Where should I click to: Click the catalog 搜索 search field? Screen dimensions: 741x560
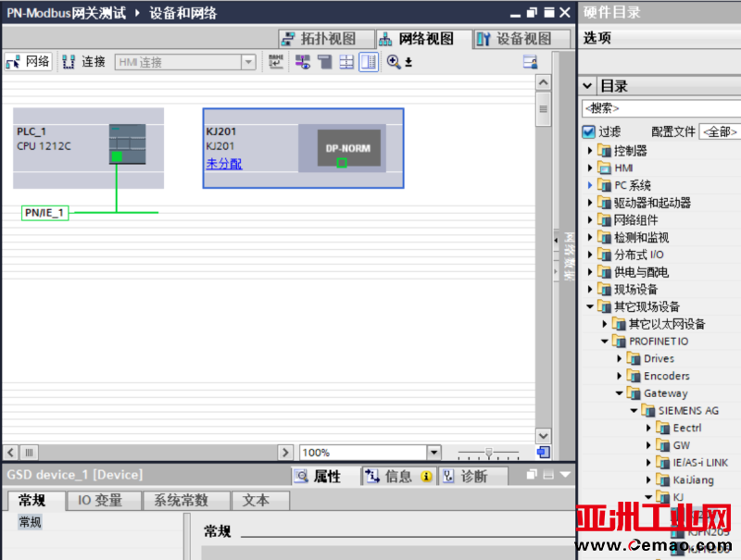tap(661, 108)
